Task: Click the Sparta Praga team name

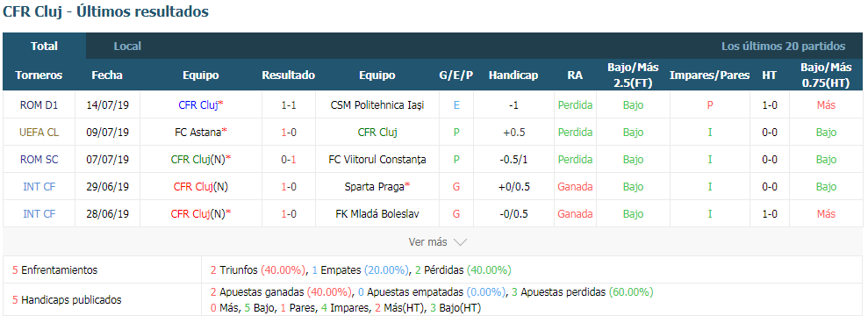Action: pyautogui.click(x=374, y=186)
